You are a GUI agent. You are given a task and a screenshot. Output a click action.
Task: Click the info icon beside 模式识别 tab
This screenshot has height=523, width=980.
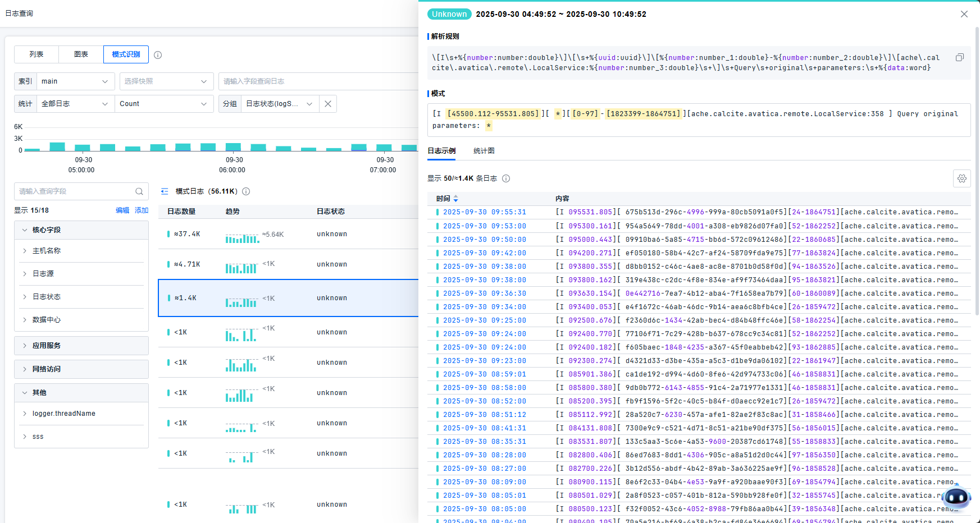[158, 55]
